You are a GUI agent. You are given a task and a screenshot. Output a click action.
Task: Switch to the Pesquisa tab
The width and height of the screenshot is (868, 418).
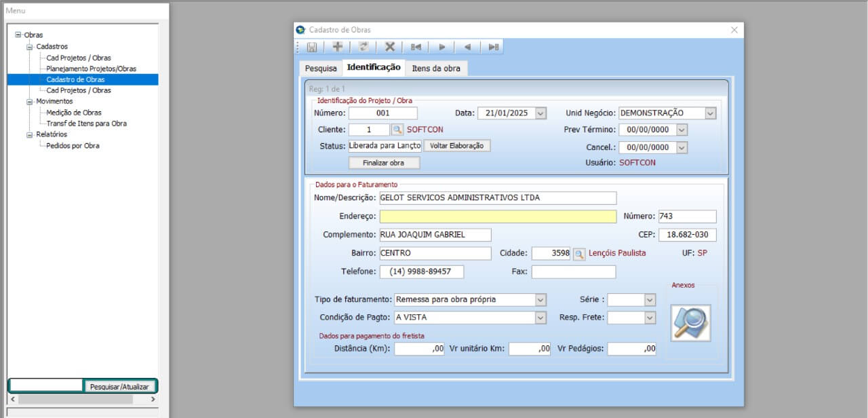pyautogui.click(x=320, y=69)
